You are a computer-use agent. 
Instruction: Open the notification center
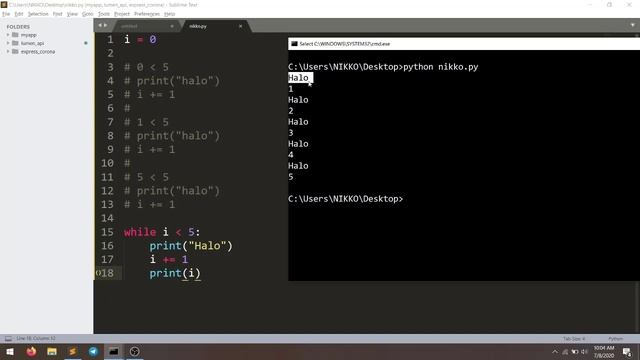click(x=627, y=352)
